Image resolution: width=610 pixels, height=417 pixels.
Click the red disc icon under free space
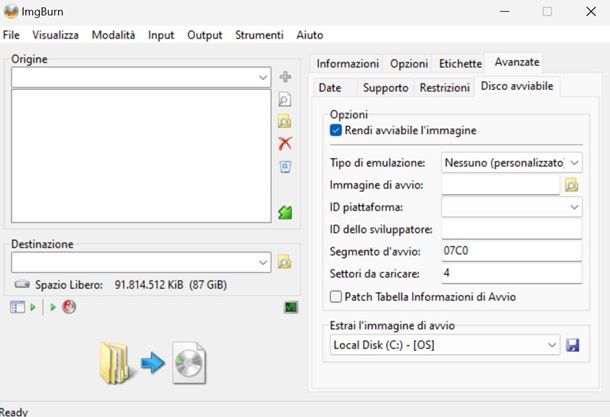[x=69, y=307]
